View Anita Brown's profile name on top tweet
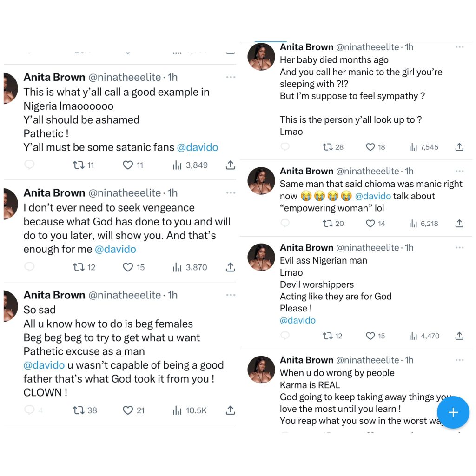Viewport: 476px width, 476px height. 54,77
